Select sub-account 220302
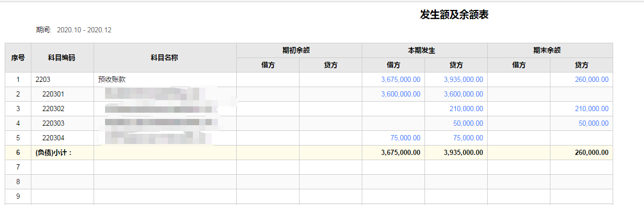Image resolution: width=644 pixels, height=205 pixels. pyautogui.click(x=53, y=109)
